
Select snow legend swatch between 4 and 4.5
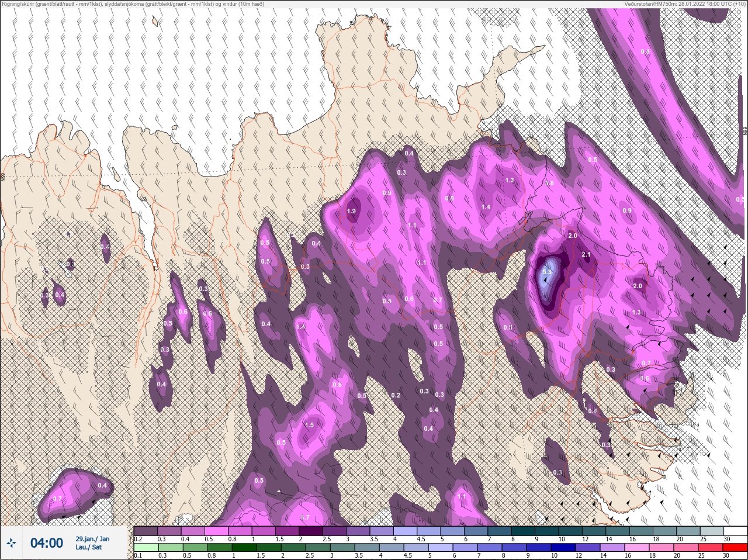pos(405,531)
